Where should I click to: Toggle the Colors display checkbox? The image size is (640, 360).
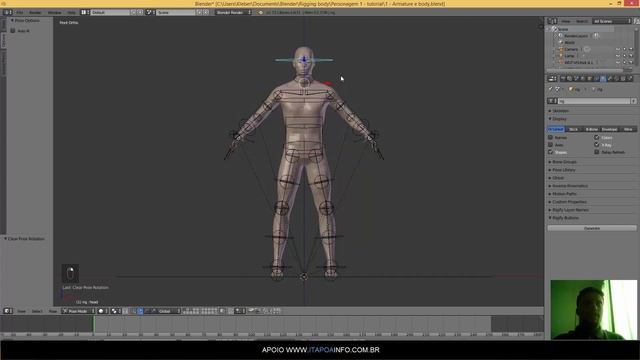[x=596, y=138]
